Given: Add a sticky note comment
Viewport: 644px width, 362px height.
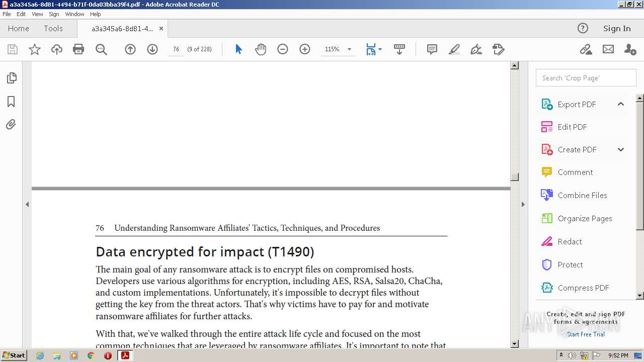Looking at the screenshot, I should [432, 49].
